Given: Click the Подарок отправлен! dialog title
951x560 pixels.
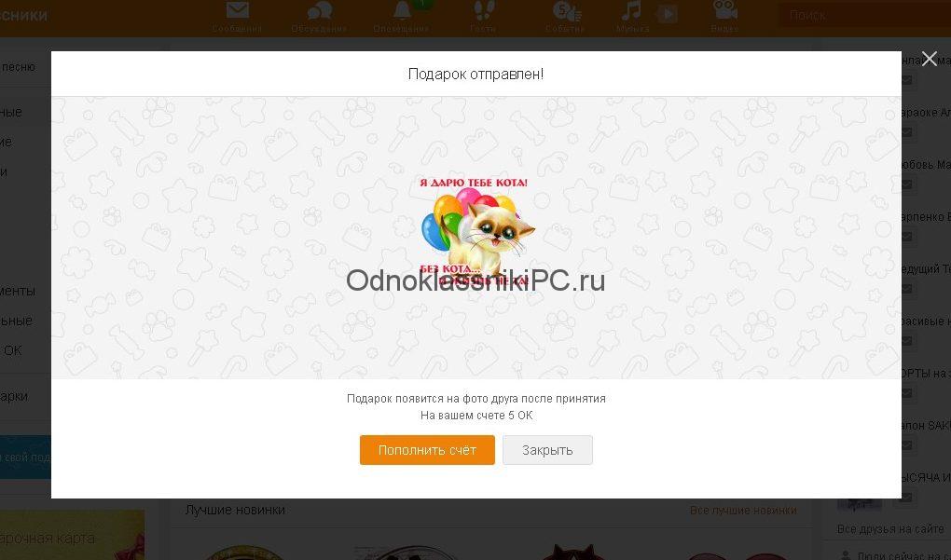Looking at the screenshot, I should [x=476, y=74].
